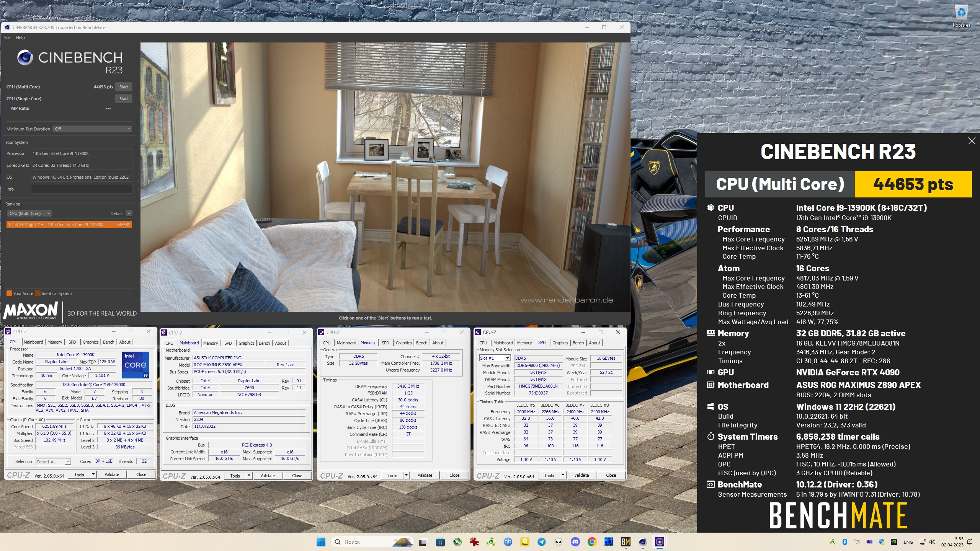980x551 pixels.
Task: Open Tools dropdown arrow in Mainboard CPU-Z window
Action: coord(249,476)
